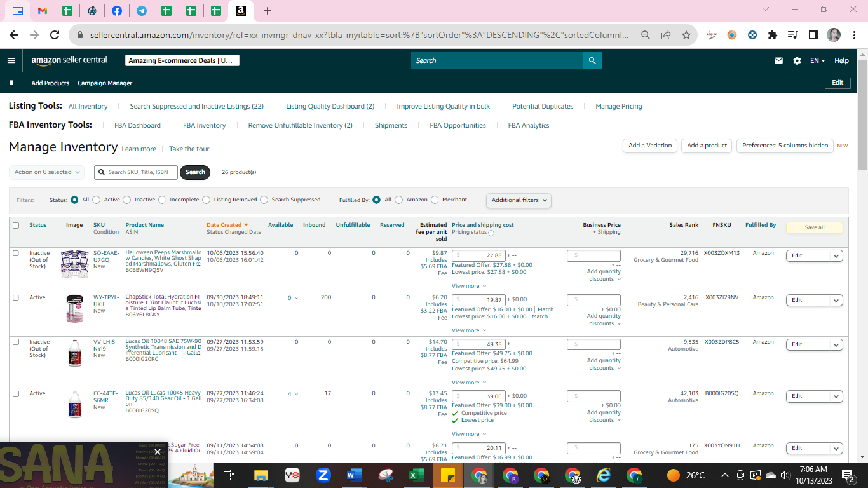868x488 pixels.
Task: Filter Fulfilled By Amazon radio button
Action: 398,200
